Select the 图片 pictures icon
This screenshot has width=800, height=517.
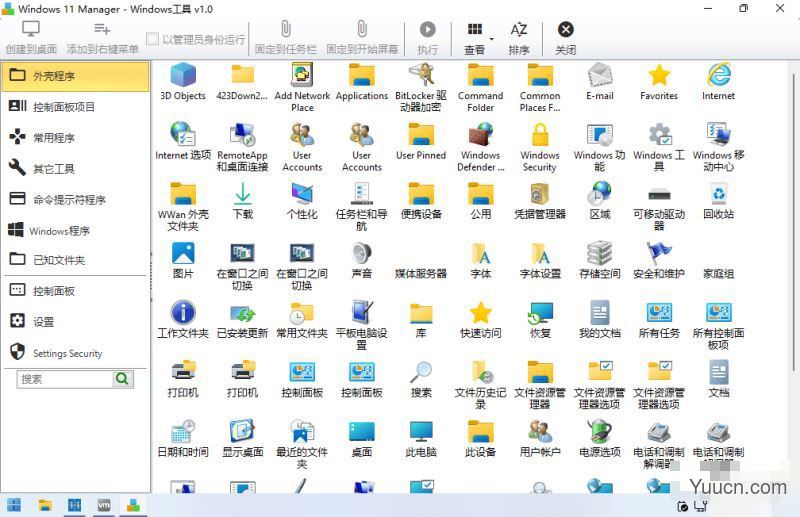(x=183, y=260)
